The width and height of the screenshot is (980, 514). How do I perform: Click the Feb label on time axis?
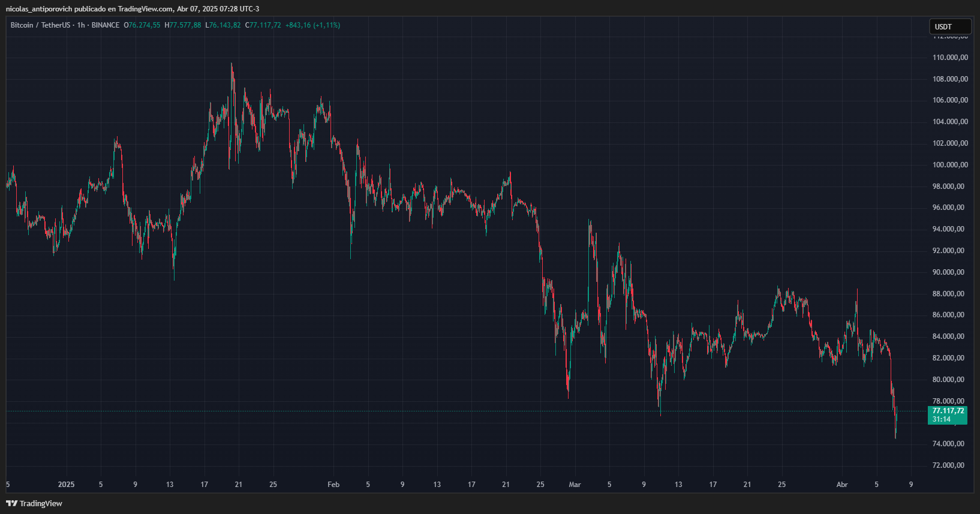pyautogui.click(x=333, y=485)
